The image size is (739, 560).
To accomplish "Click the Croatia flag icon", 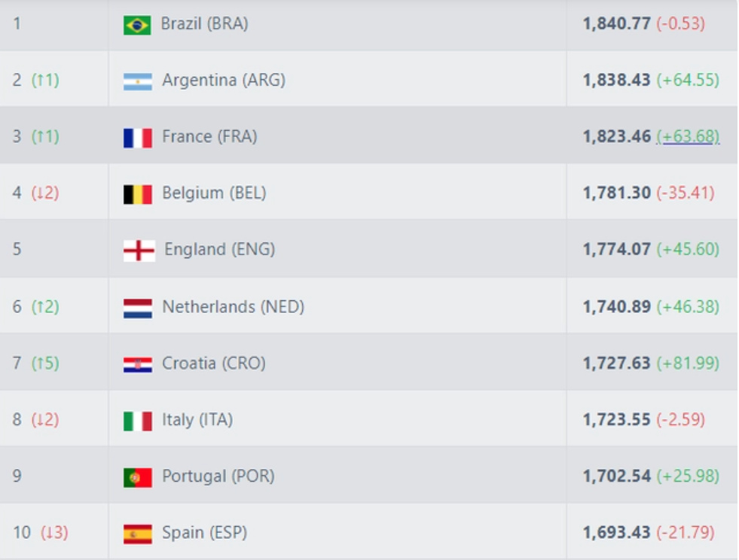I will click(x=138, y=365).
